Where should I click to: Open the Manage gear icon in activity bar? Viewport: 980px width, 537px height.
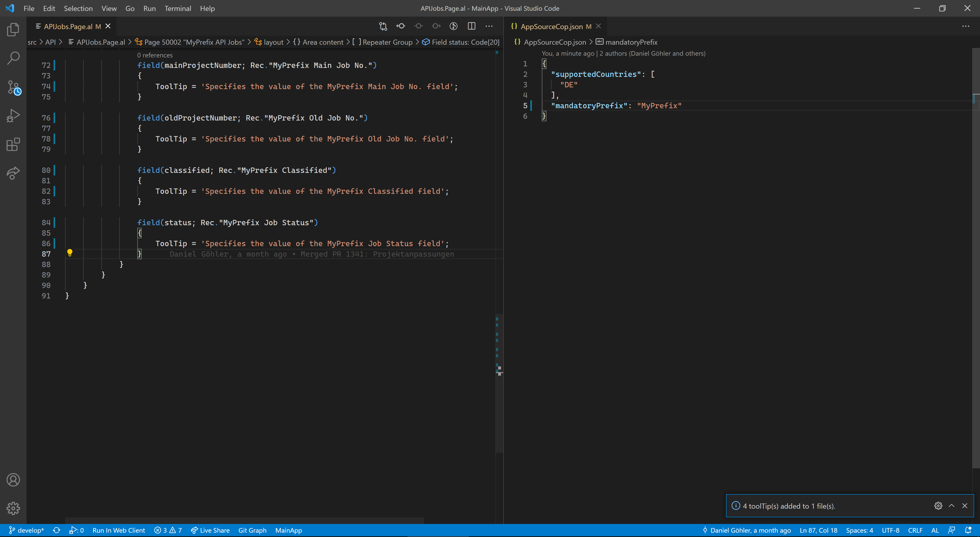[13, 508]
